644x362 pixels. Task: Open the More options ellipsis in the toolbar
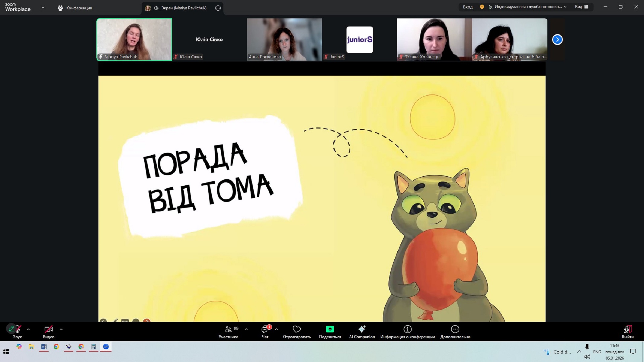[455, 329]
